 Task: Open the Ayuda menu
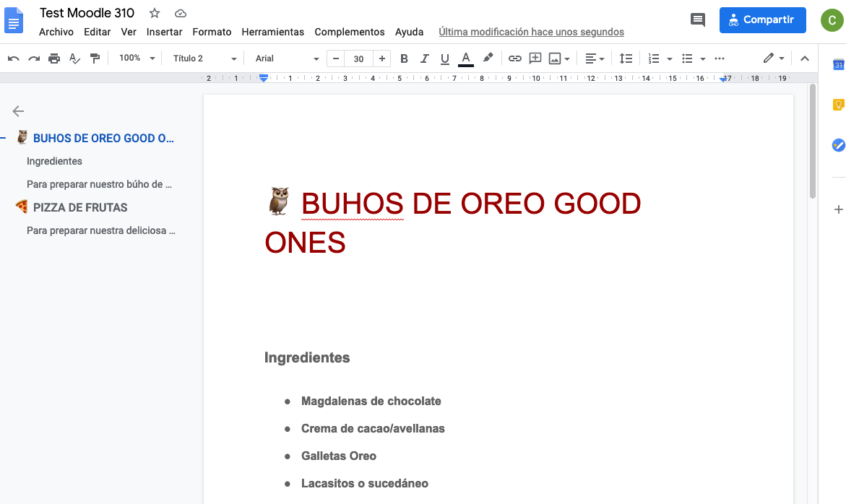(x=409, y=32)
